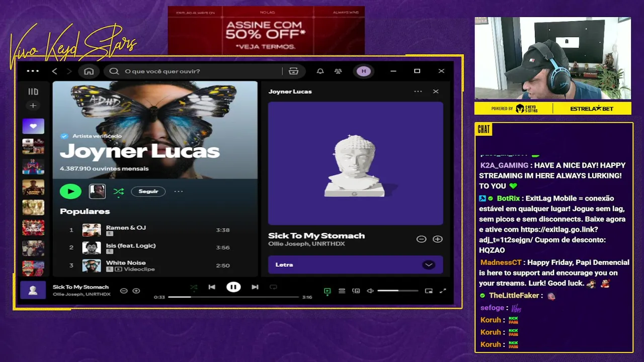The image size is (644, 362).
Task: Open 'Sick To My Stomach' title in panel
Action: 316,235
